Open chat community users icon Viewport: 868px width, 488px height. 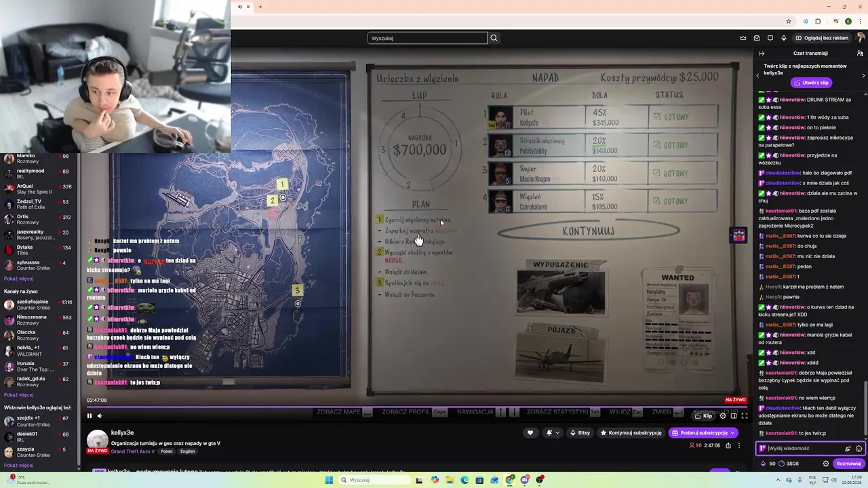click(860, 54)
